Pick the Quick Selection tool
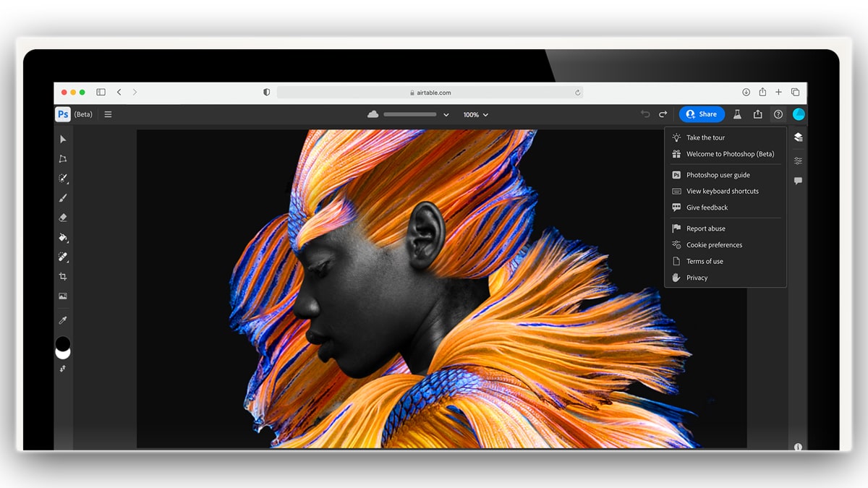This screenshot has height=488, width=868. 63,178
